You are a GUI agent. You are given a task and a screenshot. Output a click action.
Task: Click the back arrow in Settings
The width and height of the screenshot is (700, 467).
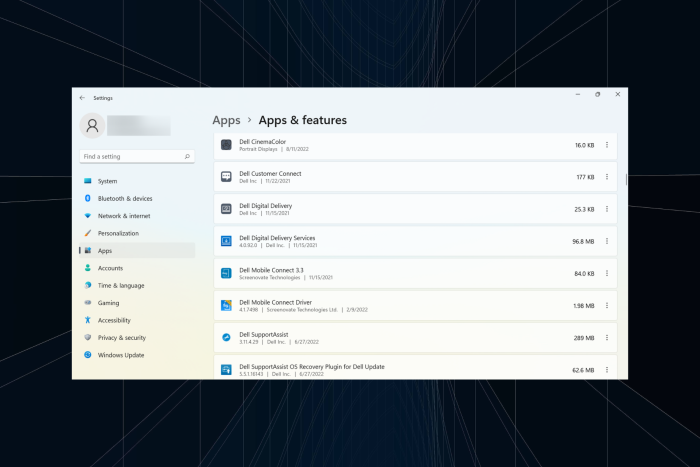coord(82,98)
